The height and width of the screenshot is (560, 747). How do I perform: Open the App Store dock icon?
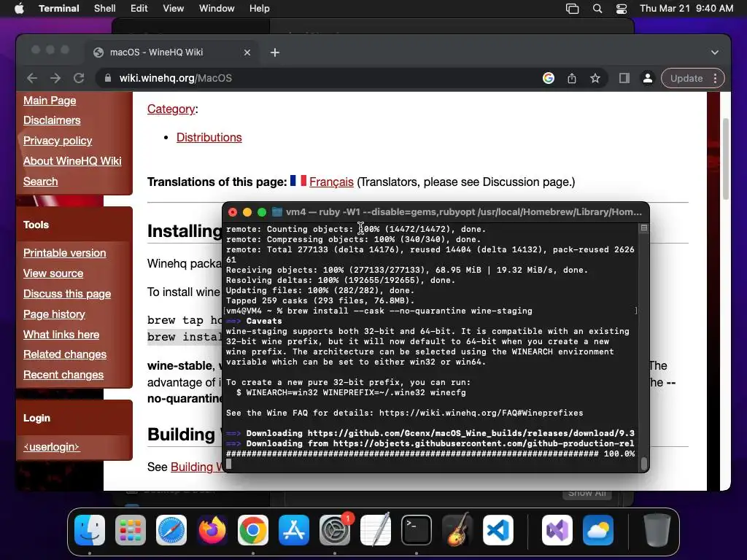tap(294, 530)
